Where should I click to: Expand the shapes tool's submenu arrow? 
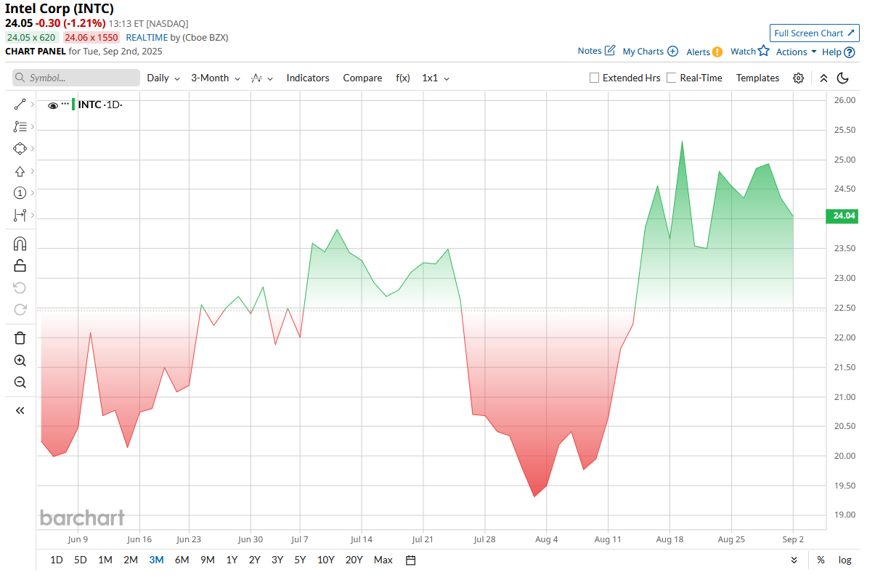point(32,149)
